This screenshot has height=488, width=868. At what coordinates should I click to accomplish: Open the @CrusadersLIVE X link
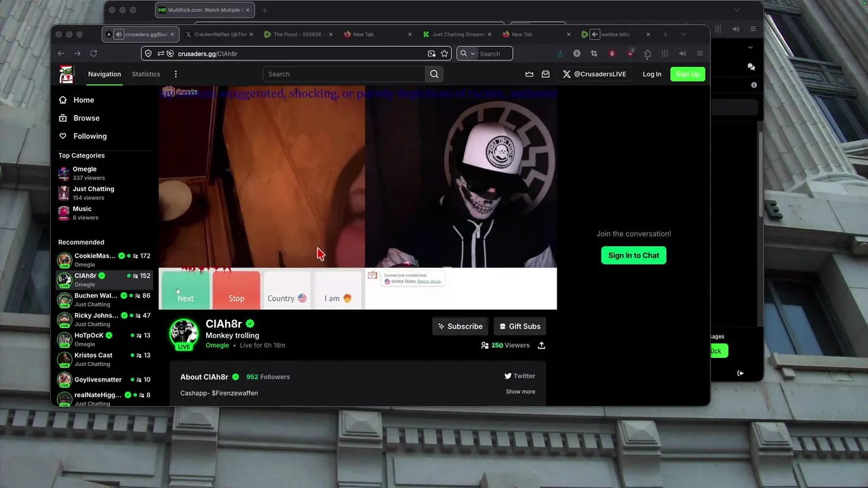[x=594, y=74]
